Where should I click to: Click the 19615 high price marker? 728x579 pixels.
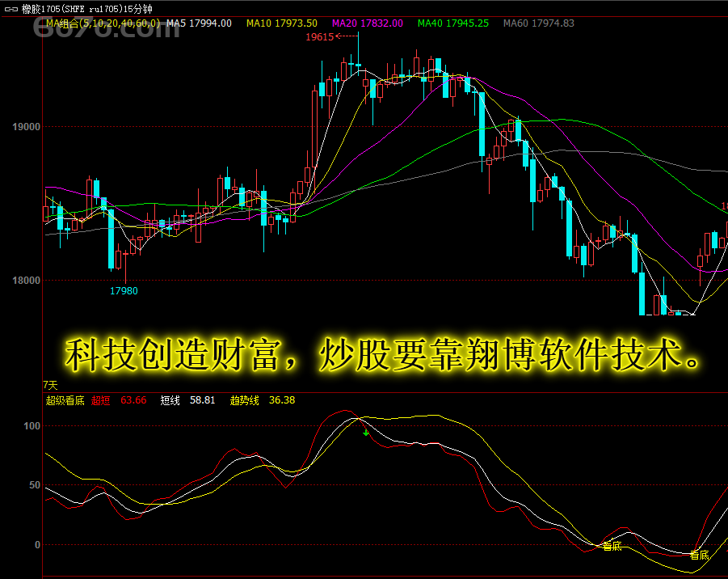[319, 37]
